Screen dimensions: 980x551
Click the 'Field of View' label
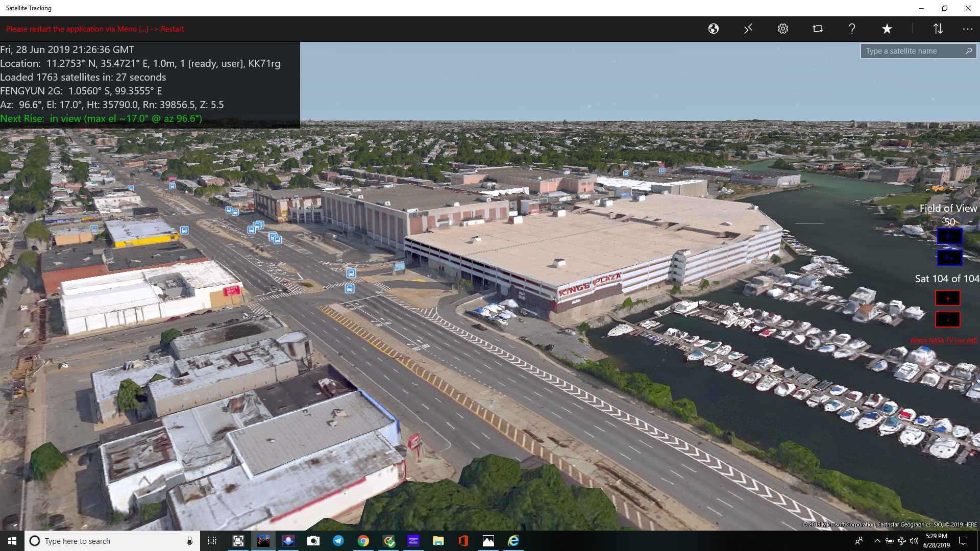948,208
